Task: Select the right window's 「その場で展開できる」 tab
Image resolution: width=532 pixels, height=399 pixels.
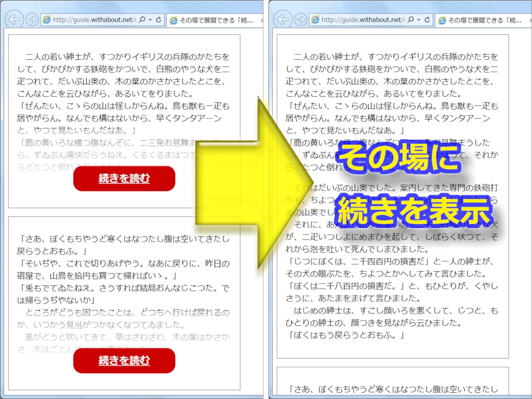Action: pos(484,20)
